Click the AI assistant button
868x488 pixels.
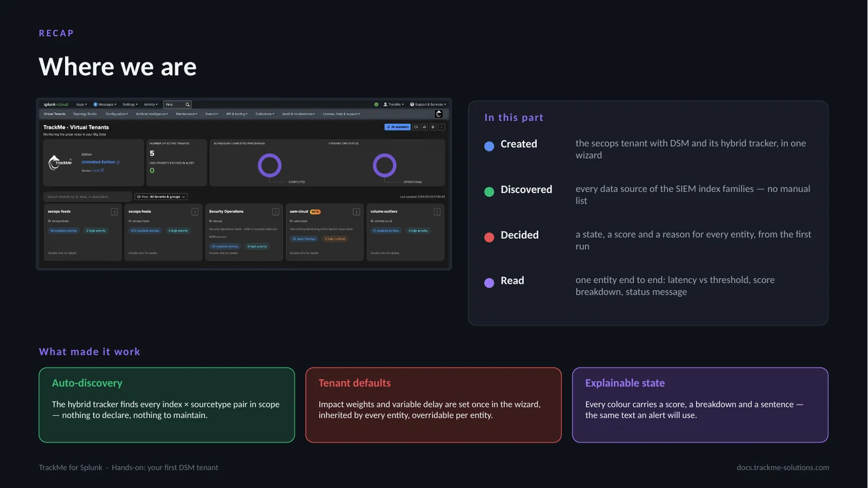[398, 127]
